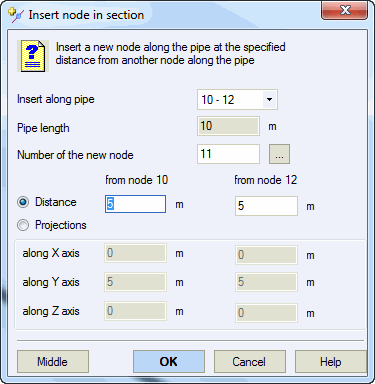Viewport: 375px width, 384px height.
Task: Click along X axis field from node 10
Action: [x=135, y=253]
